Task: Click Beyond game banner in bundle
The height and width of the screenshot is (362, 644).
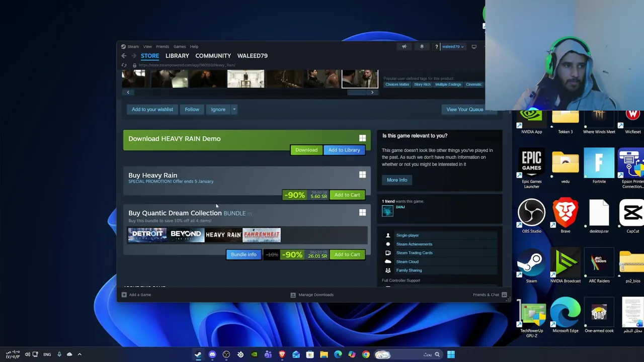Action: click(x=186, y=235)
